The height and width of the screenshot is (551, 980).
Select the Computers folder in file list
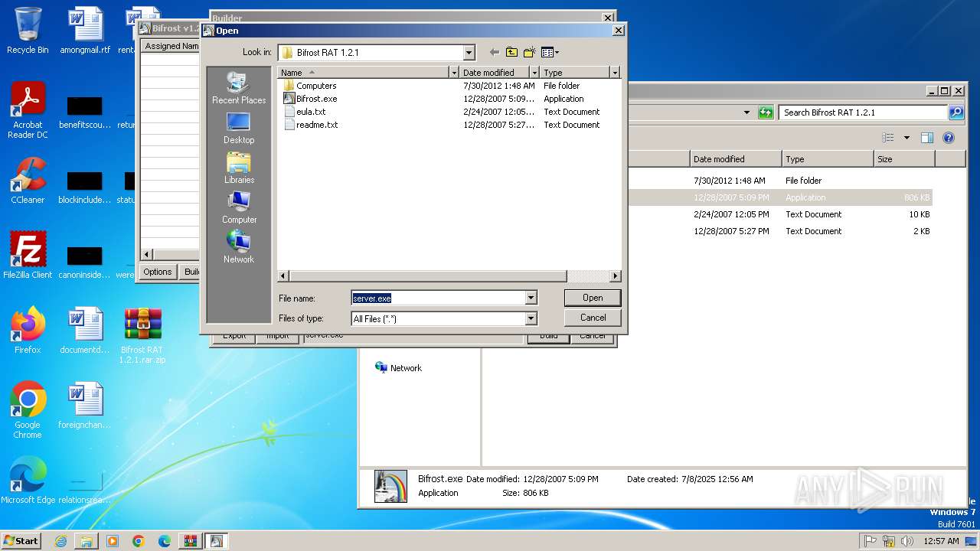tap(310, 86)
